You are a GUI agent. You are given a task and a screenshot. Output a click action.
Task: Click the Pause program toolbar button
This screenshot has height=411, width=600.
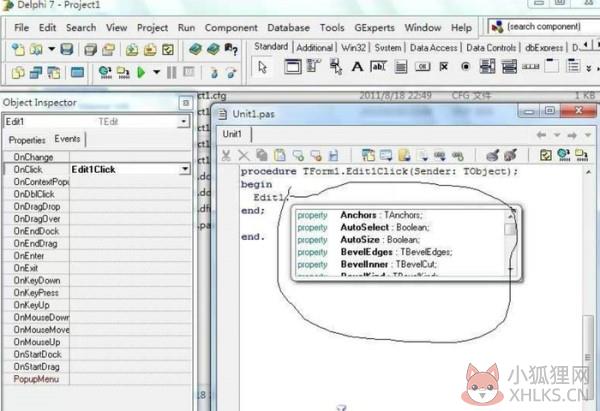(x=171, y=72)
